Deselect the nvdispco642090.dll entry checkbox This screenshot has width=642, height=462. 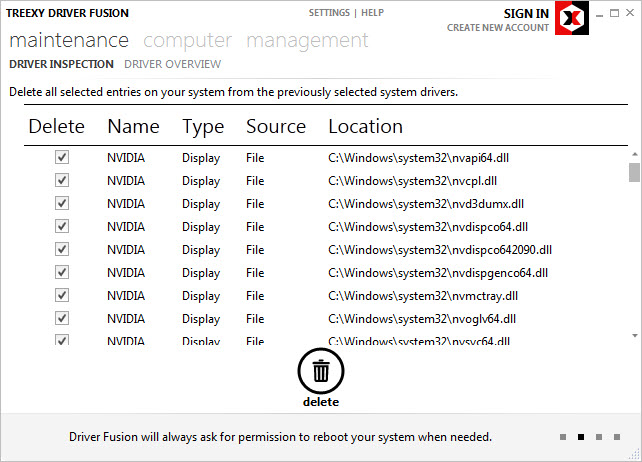point(62,249)
